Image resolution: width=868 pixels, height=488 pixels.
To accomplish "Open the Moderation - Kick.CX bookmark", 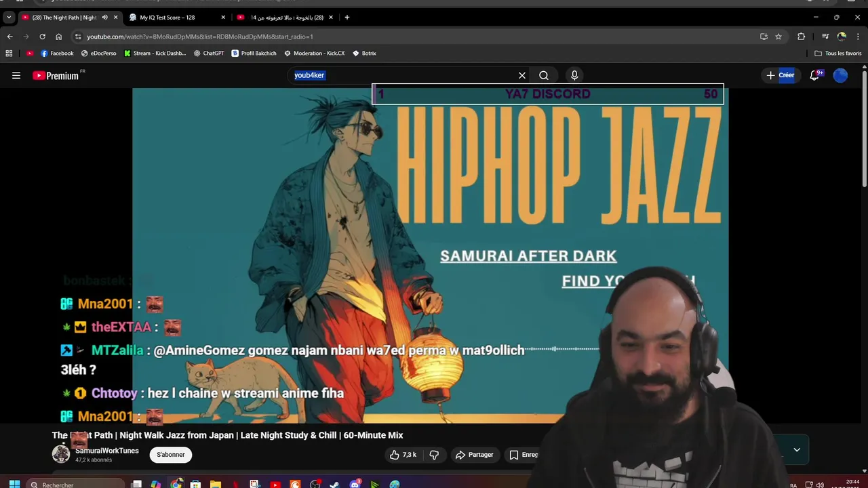I will pos(315,54).
